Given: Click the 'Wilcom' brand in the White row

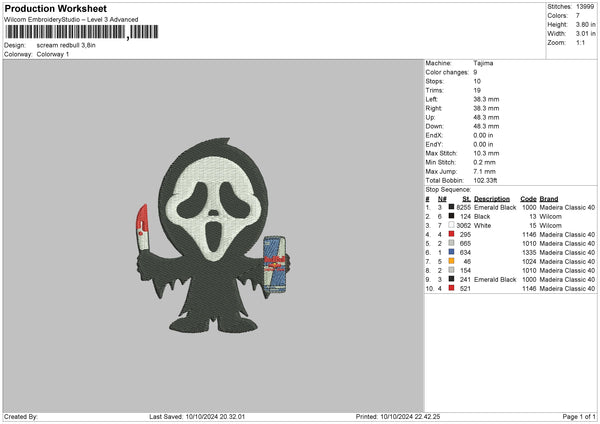Looking at the screenshot, I should point(551,225).
